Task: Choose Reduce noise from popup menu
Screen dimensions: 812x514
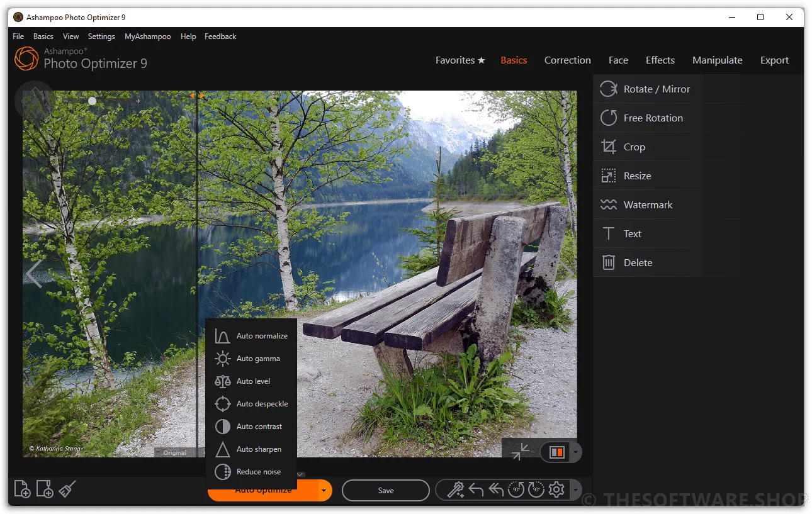Action: pos(251,472)
